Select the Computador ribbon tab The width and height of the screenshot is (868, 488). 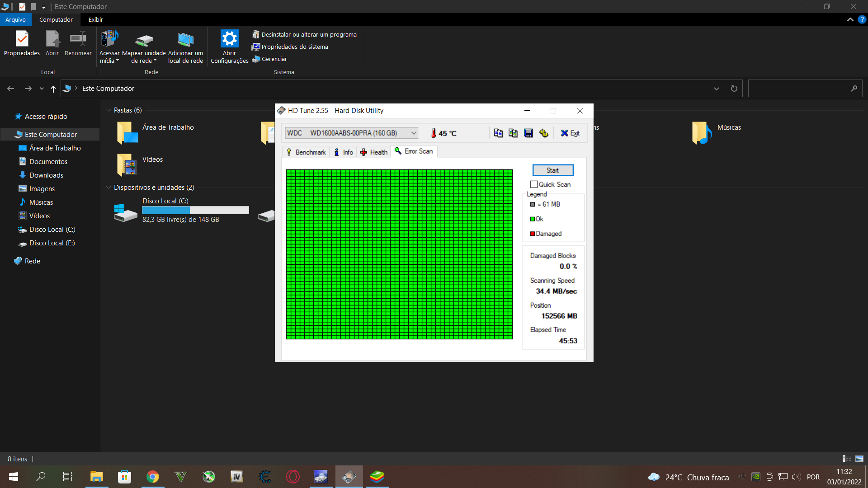[56, 19]
